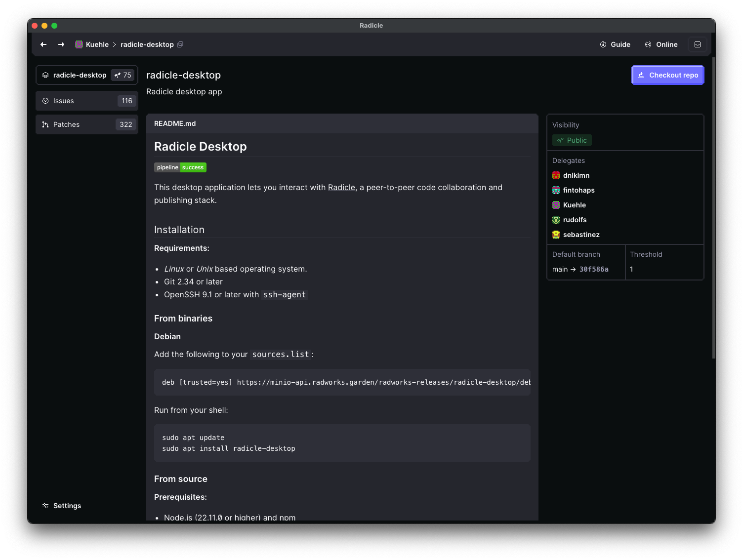Screen dimensions: 743x560
Task: Click the Settings sliders icon
Action: pos(45,506)
